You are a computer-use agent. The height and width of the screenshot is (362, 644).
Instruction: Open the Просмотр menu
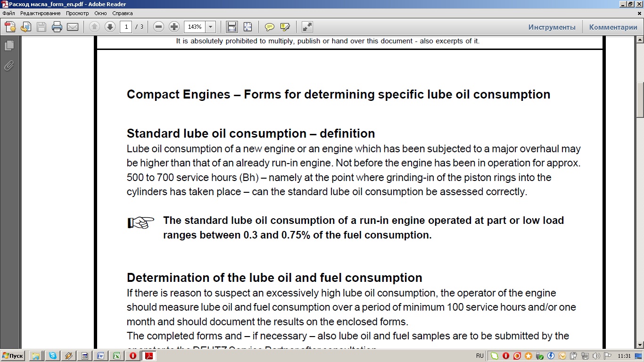click(x=77, y=13)
